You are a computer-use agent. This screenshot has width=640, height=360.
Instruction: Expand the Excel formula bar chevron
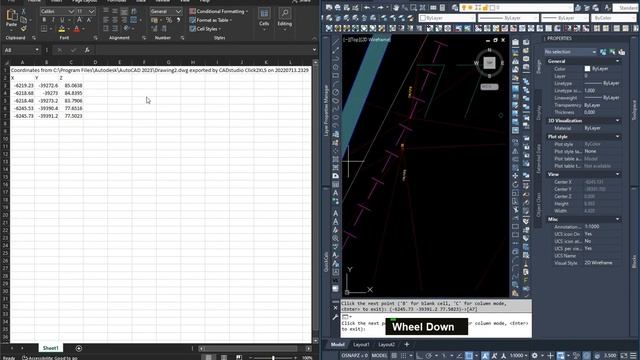(x=314, y=50)
